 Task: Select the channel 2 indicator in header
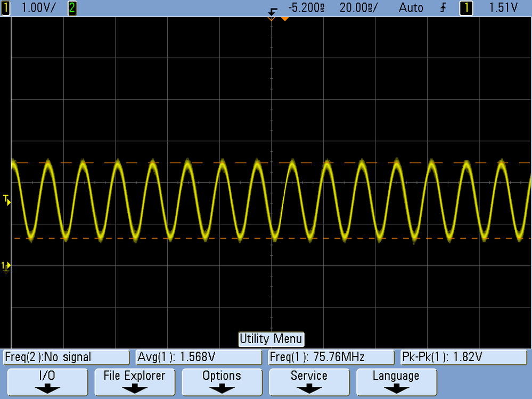72,8
